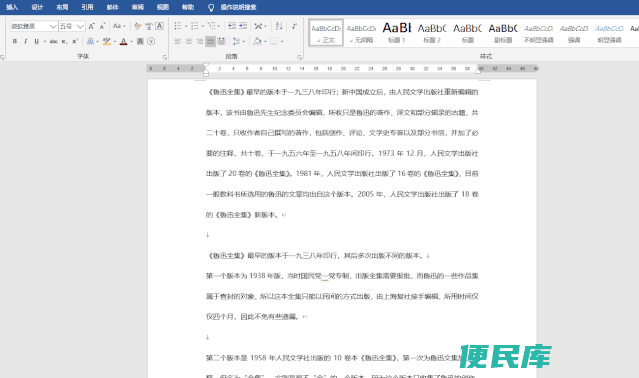Toggle bold formatting

(x=15, y=41)
